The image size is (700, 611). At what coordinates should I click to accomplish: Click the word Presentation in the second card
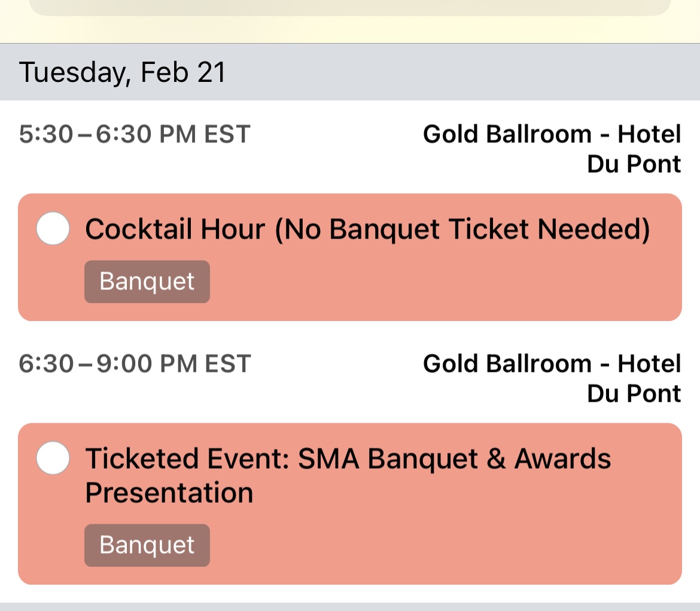169,493
